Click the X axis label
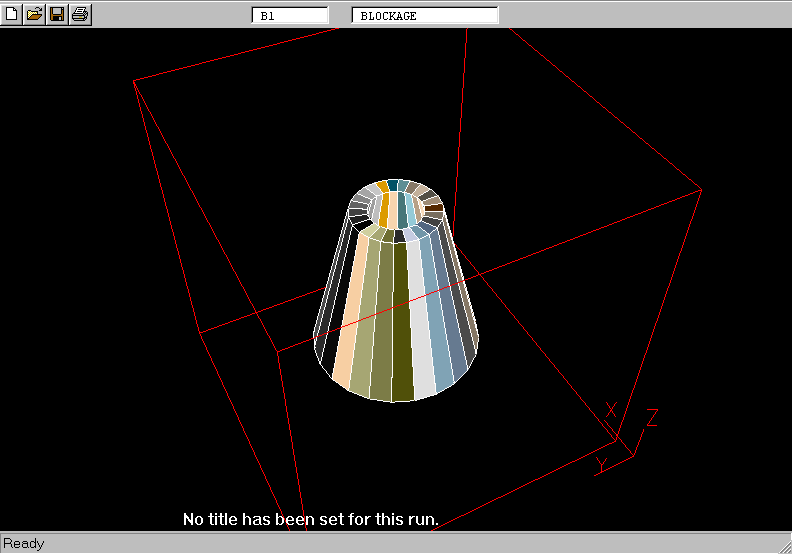 point(611,411)
